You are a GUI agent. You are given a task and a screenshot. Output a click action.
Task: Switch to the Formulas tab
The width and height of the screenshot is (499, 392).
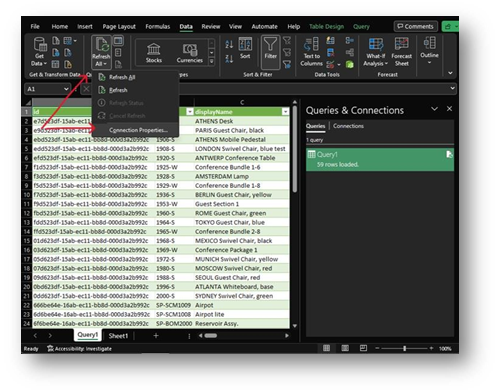158,26
